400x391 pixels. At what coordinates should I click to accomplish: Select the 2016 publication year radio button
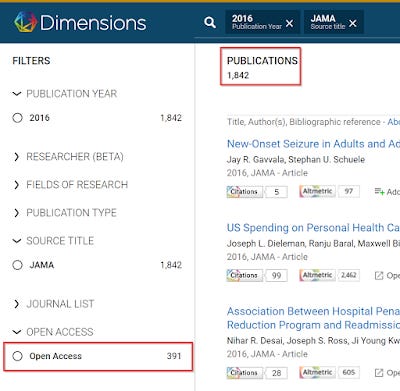(x=17, y=118)
